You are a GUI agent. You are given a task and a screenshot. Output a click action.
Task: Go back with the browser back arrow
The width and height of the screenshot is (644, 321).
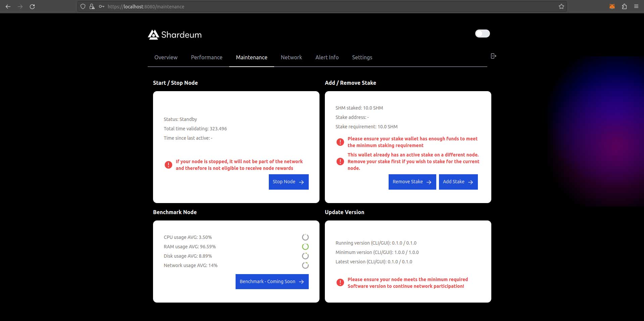(x=8, y=6)
